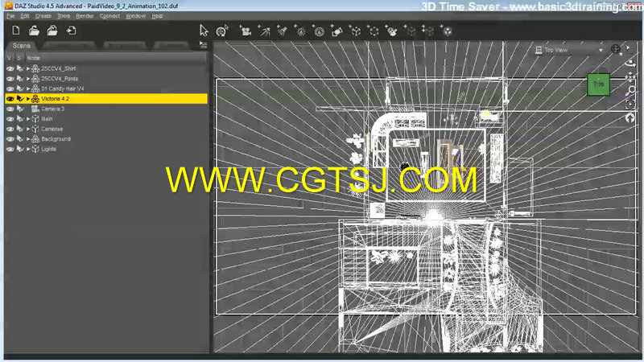Select the Node Selection arrow tool
The height and width of the screenshot is (362, 644).
(x=204, y=31)
